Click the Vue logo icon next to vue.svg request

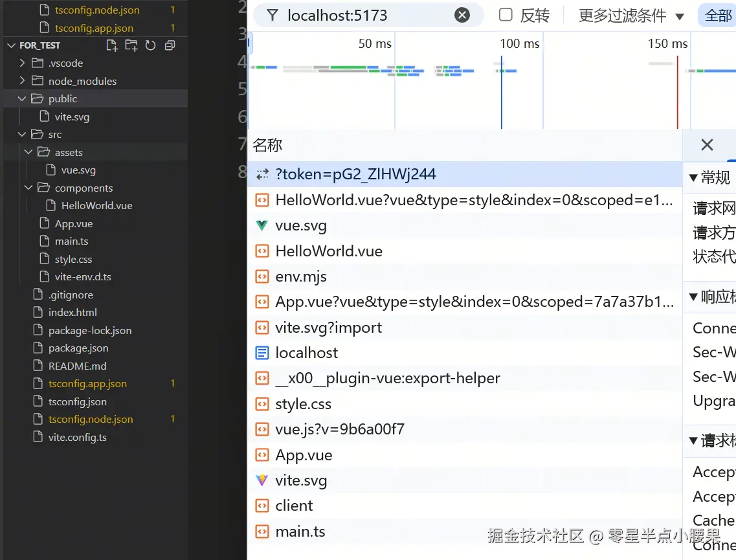point(262,225)
